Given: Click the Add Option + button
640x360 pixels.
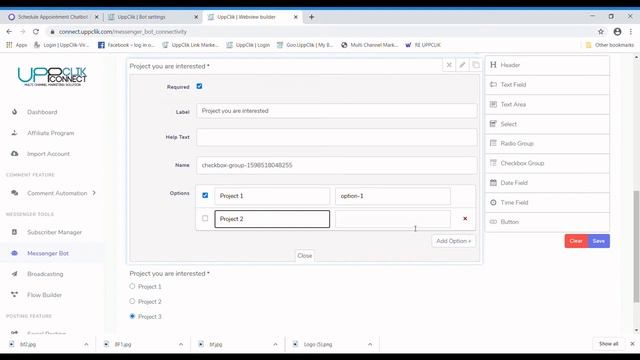Looking at the screenshot, I should pyautogui.click(x=453, y=241).
